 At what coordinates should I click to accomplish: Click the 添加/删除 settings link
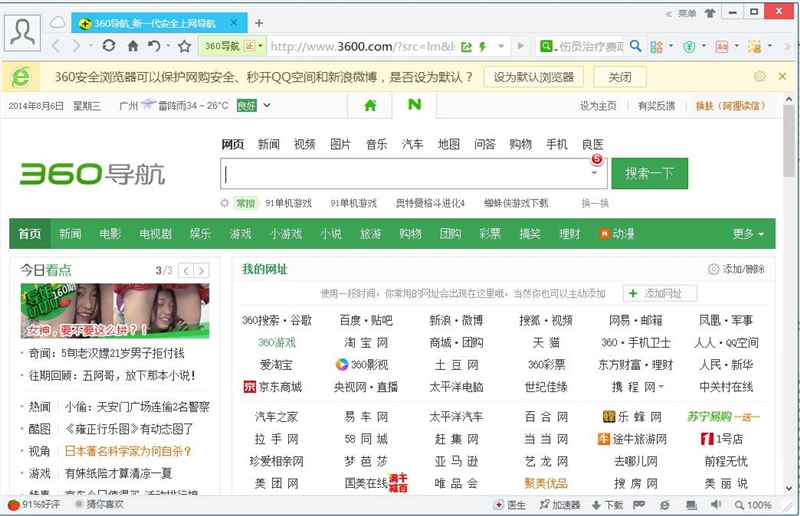[736, 269]
